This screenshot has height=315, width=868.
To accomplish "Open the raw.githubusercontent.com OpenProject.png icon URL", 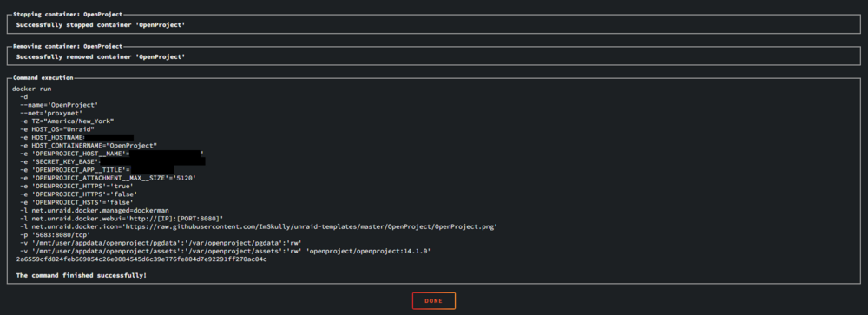I will (308, 226).
